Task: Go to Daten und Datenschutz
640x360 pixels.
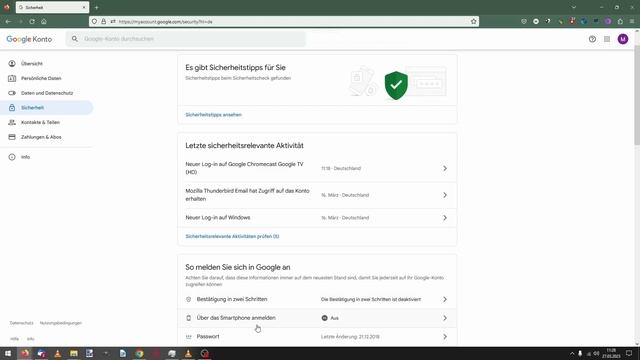Action: [47, 93]
